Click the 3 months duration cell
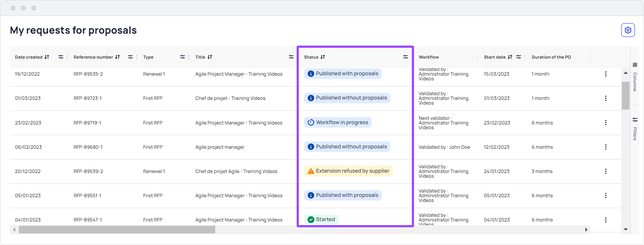 coord(542,172)
